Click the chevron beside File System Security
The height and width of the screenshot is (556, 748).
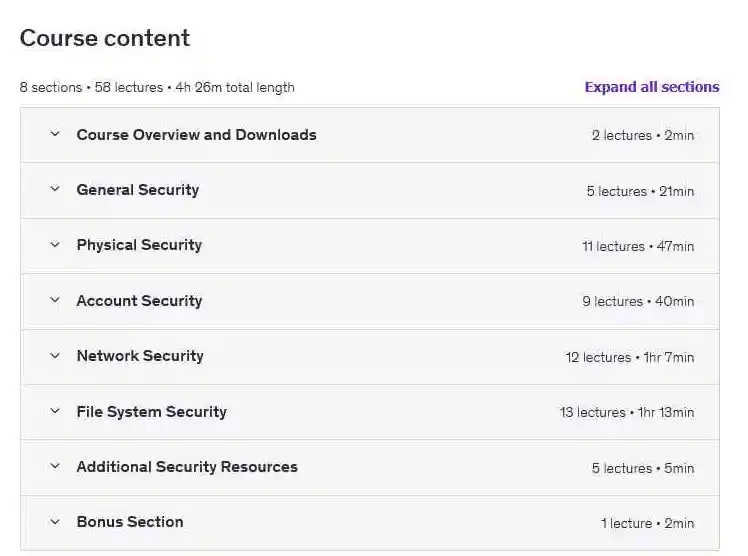coord(55,411)
